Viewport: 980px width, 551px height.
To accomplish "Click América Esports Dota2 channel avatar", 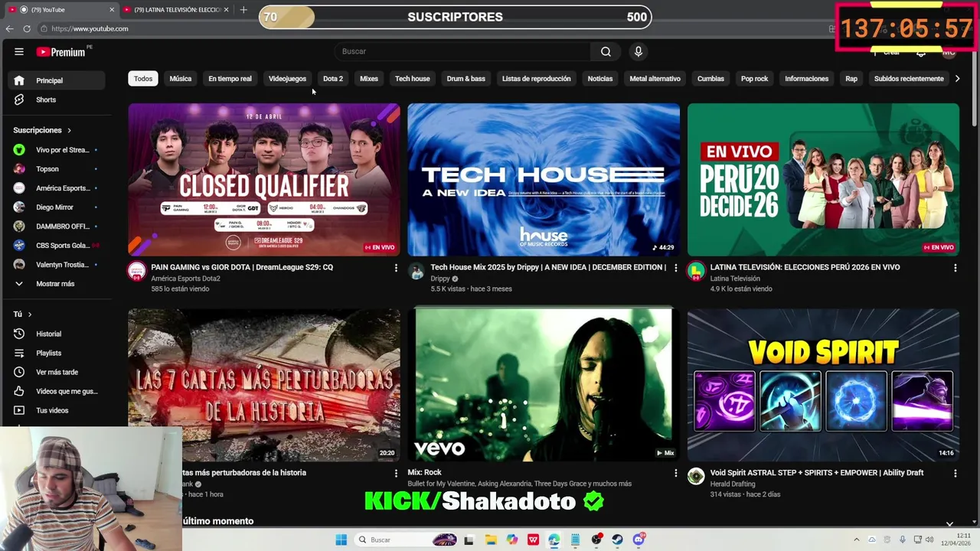I will [137, 271].
